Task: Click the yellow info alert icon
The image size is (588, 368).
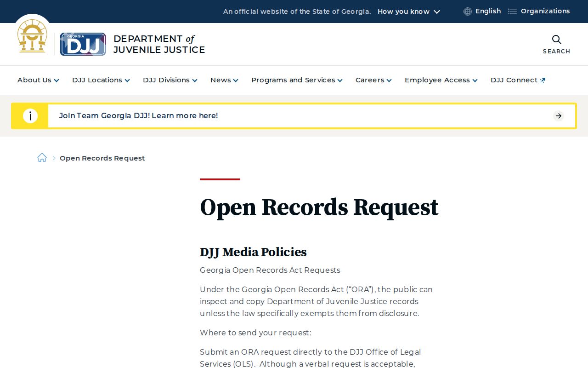Action: [30, 116]
